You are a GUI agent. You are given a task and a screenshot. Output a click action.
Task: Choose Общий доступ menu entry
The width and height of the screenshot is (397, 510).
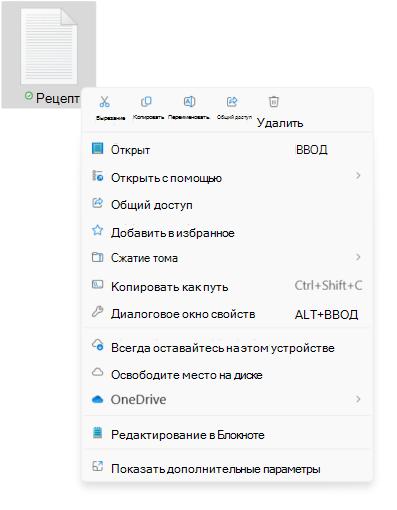[x=227, y=205]
